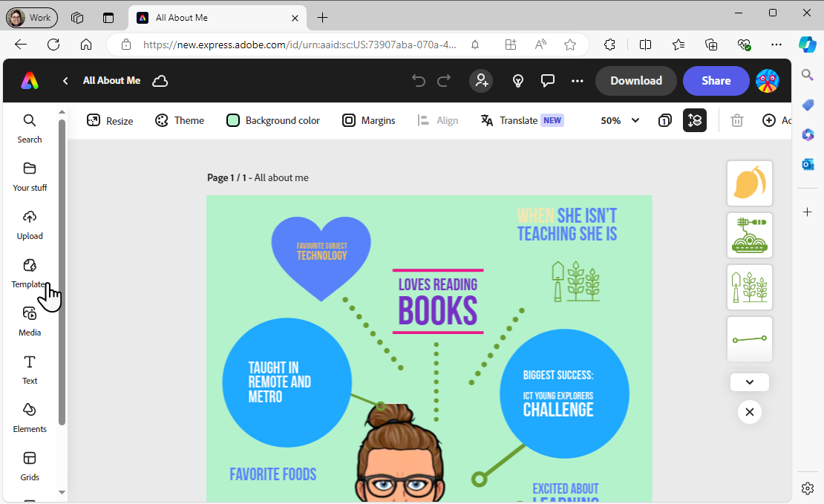
Task: Click the page count icon
Action: click(x=665, y=120)
